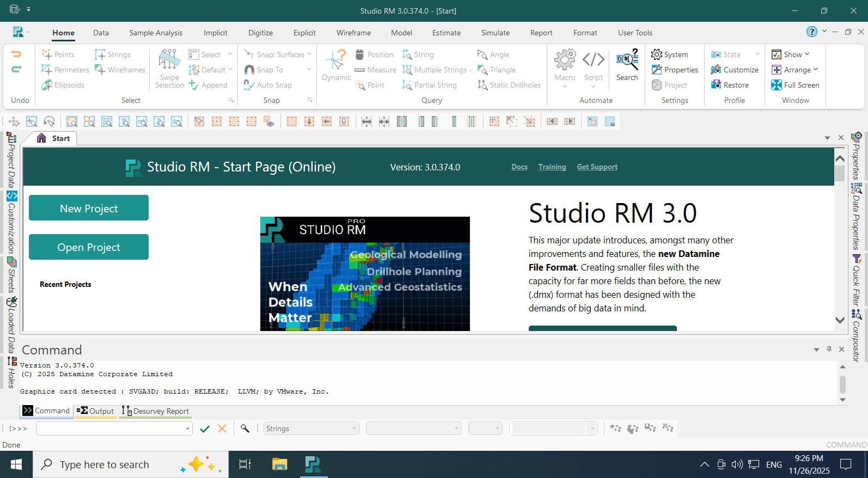Viewport: 868px width, 478px height.
Task: Expand the Select mode dropdown arrow
Action: click(230, 54)
